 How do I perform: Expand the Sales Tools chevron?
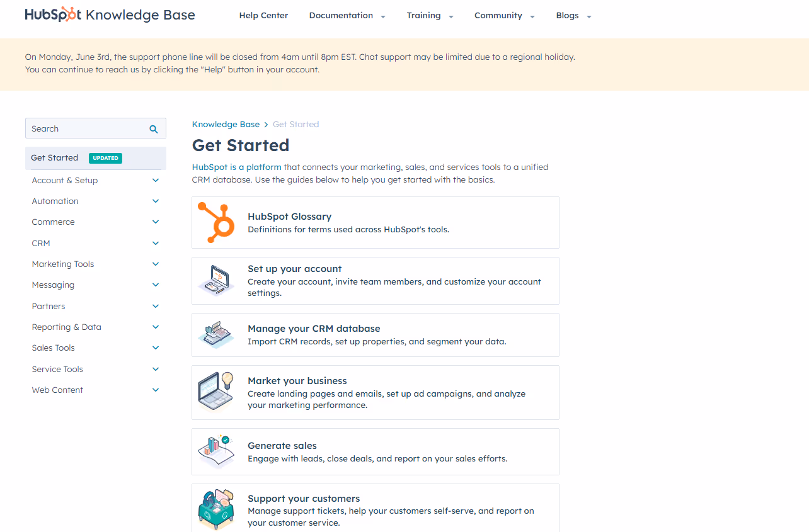click(x=156, y=348)
